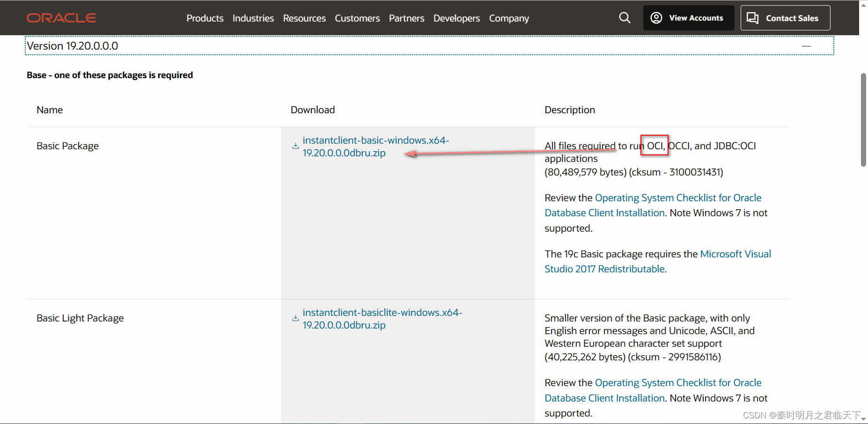Click the 'Basic Light Package' name cell
Screen dimensions: 868x424
click(80, 318)
